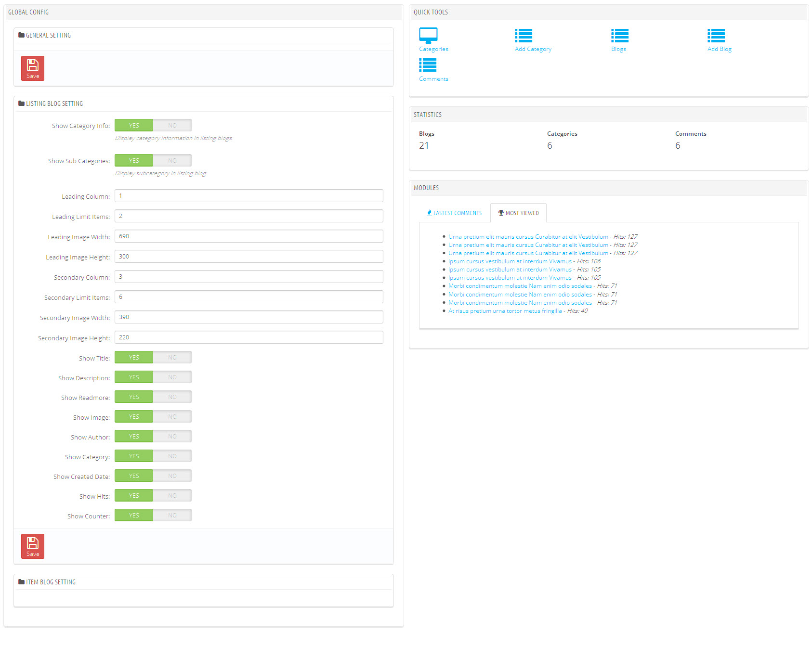
Task: Collapse the General Setting panel header
Action: click(x=48, y=35)
